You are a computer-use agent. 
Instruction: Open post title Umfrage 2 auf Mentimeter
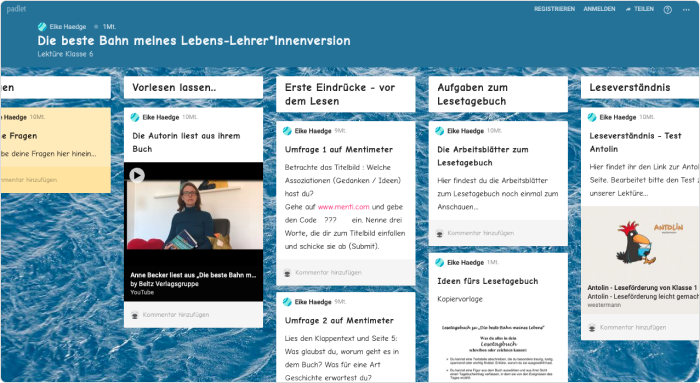(x=339, y=321)
